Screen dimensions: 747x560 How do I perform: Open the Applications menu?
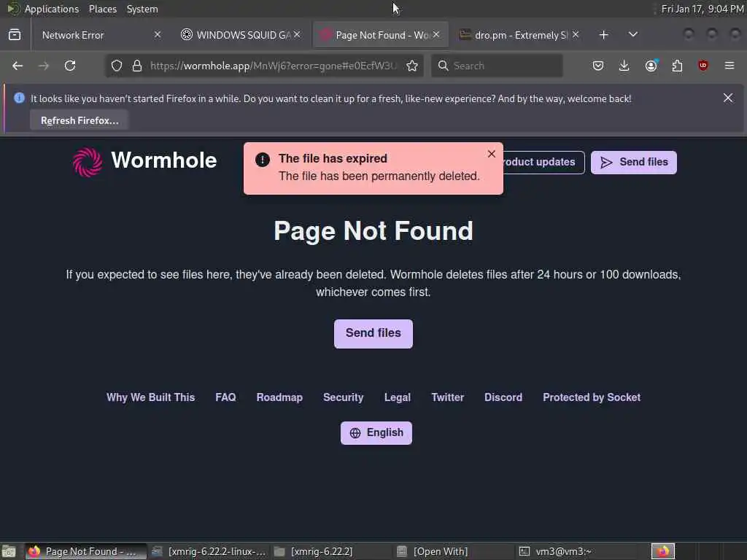tap(44, 9)
